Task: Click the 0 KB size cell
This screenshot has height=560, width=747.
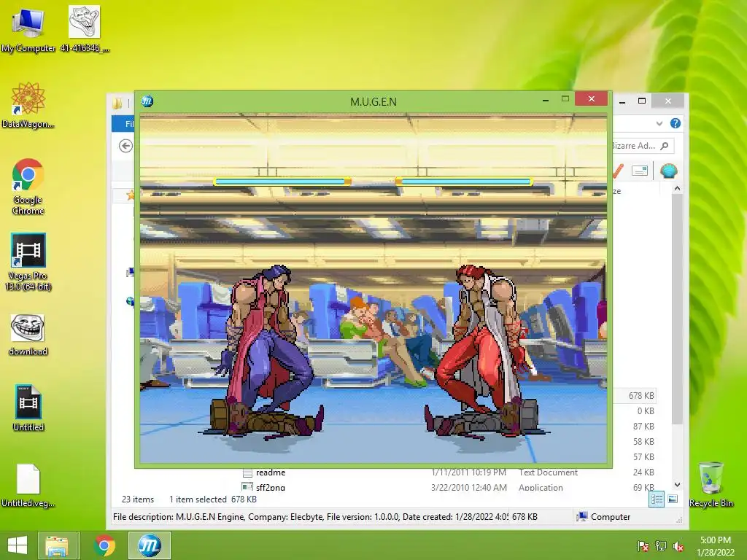Action: (646, 411)
